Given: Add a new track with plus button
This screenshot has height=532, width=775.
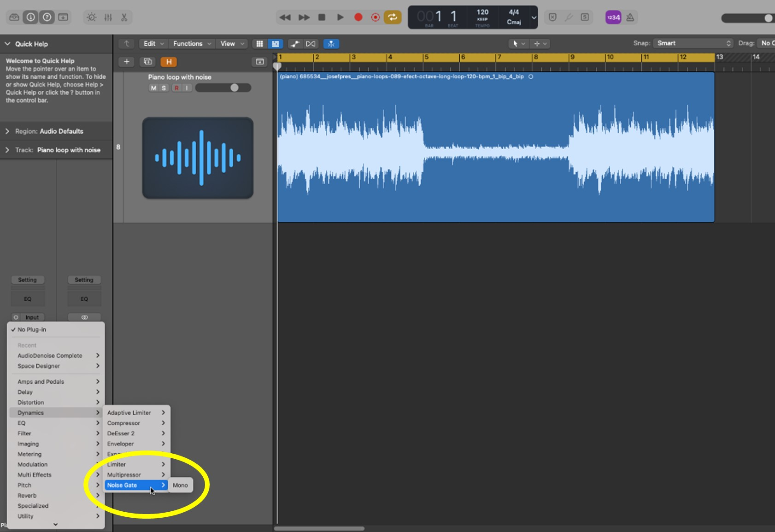Looking at the screenshot, I should 127,62.
